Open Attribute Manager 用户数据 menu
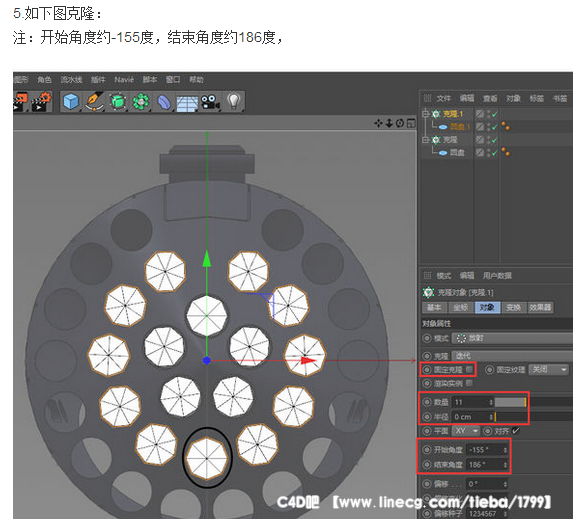 [x=497, y=276]
